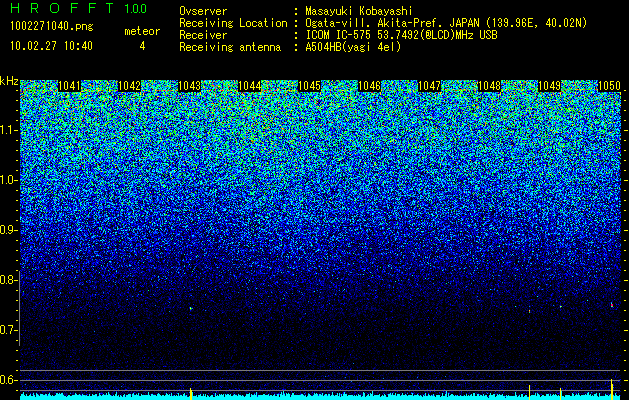The height and width of the screenshot is (400, 629).
Task: Click the 1.1 frequency axis label
Action: (8, 130)
